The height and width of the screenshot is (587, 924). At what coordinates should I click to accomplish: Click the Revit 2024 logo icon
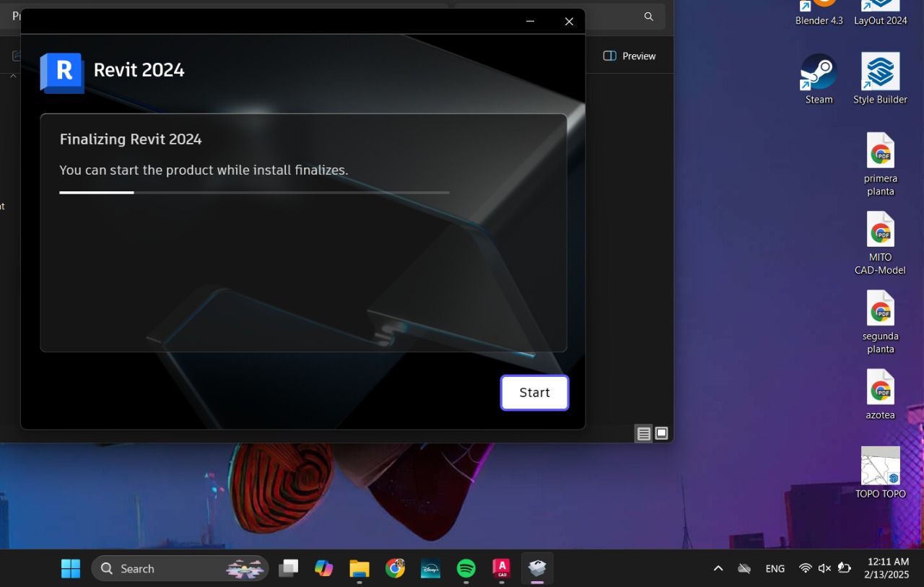(x=62, y=73)
